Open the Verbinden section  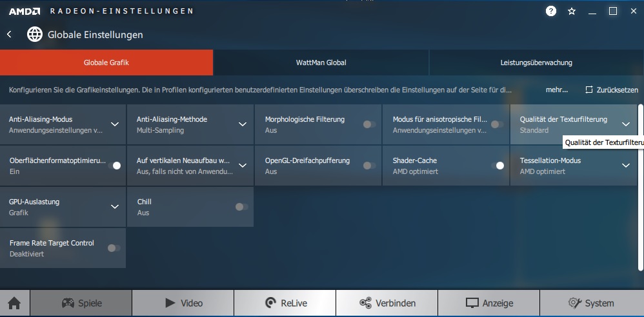pyautogui.click(x=387, y=303)
